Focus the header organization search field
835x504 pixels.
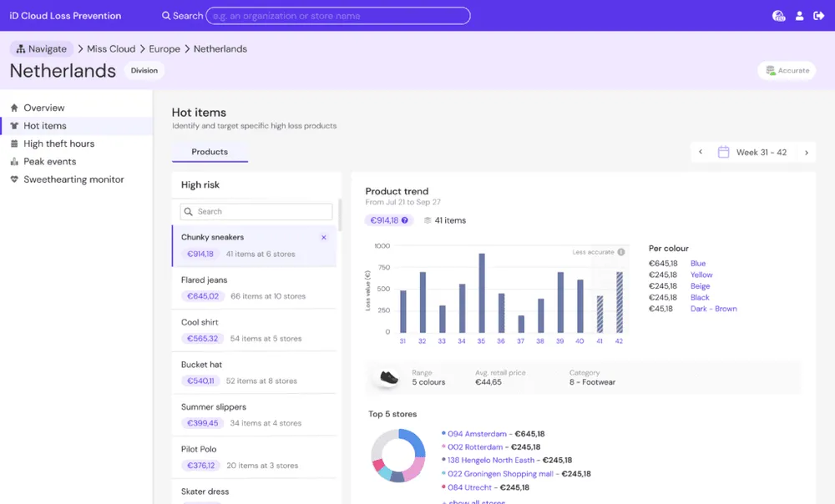click(338, 16)
